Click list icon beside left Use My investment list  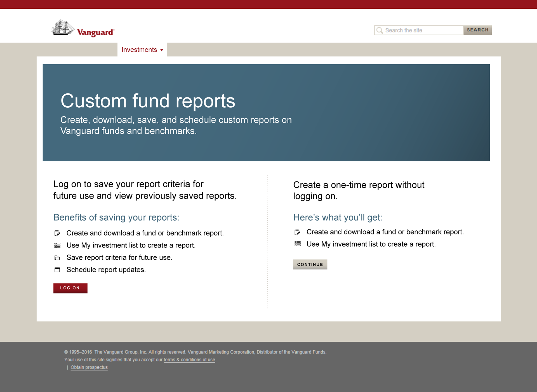57,245
